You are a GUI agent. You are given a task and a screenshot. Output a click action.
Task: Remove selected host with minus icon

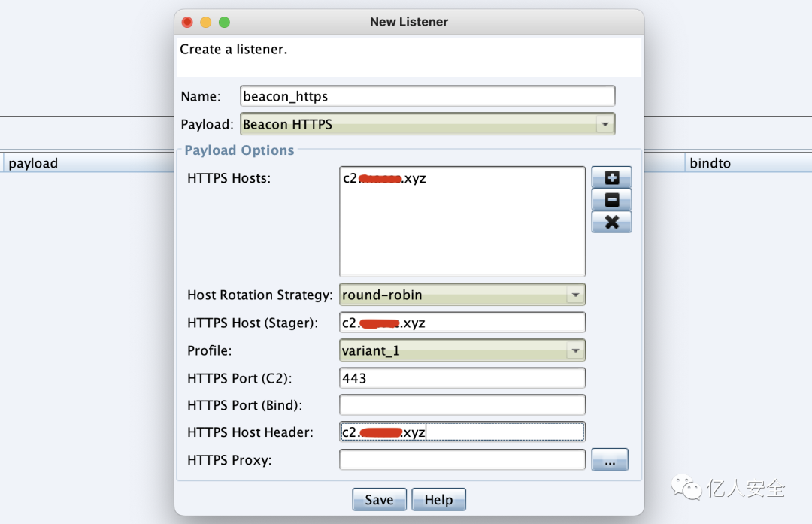click(611, 200)
